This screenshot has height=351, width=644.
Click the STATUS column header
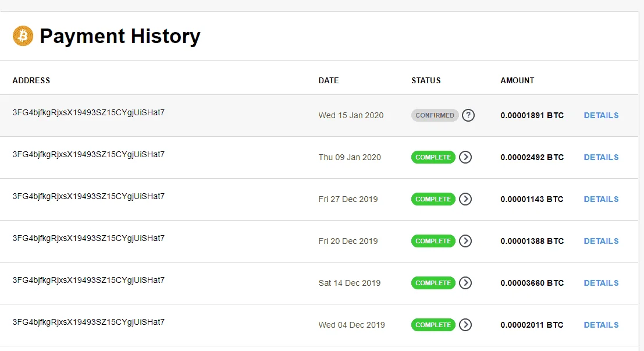point(426,80)
